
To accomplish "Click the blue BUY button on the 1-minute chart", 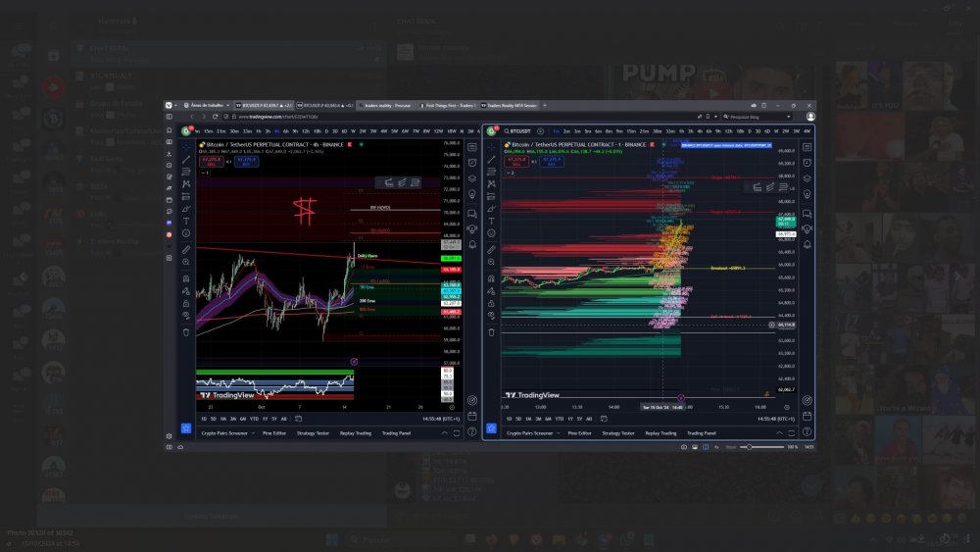I will (x=551, y=162).
